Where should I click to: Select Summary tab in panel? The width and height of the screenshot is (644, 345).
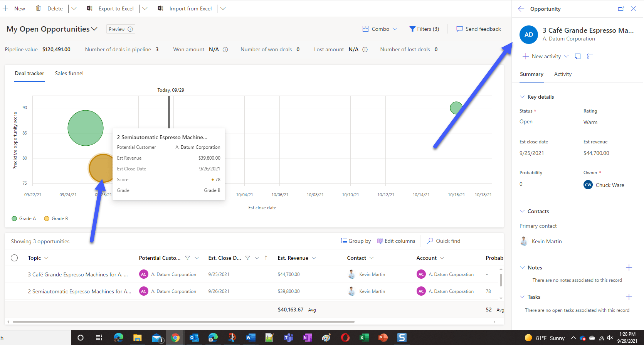531,74
